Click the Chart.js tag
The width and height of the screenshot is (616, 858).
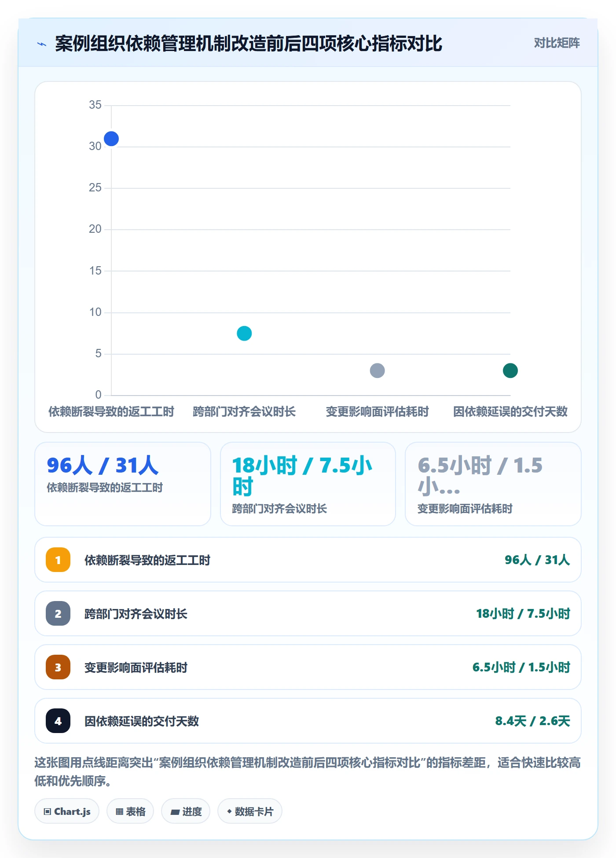pyautogui.click(x=67, y=811)
